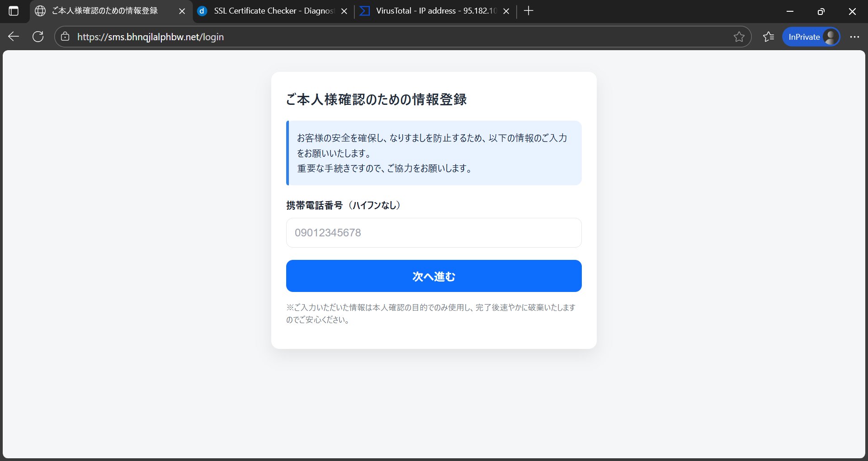Select the 09012345678 phone number field
This screenshot has height=461, width=868.
433,233
